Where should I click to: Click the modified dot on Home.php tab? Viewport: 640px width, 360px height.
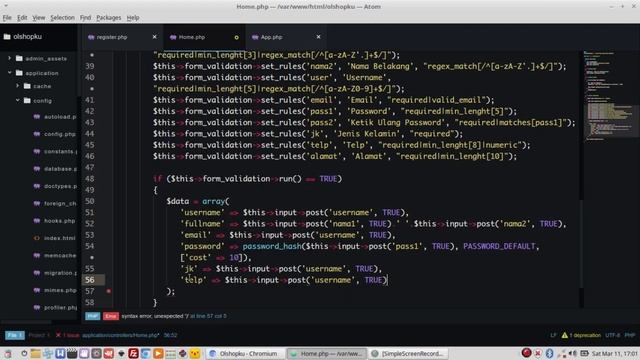[x=236, y=37]
